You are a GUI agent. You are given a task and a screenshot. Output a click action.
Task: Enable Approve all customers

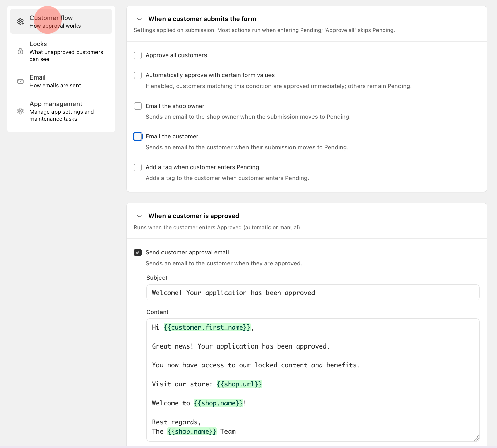tap(138, 55)
